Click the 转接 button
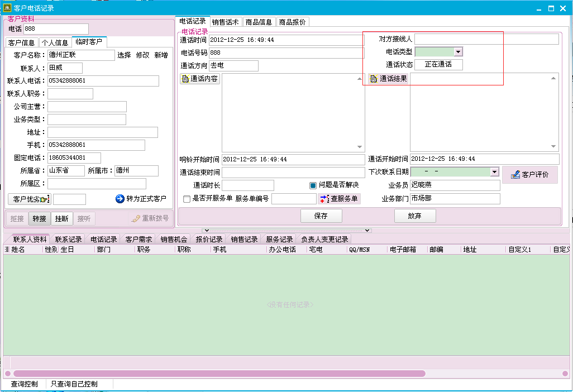 (x=40, y=218)
